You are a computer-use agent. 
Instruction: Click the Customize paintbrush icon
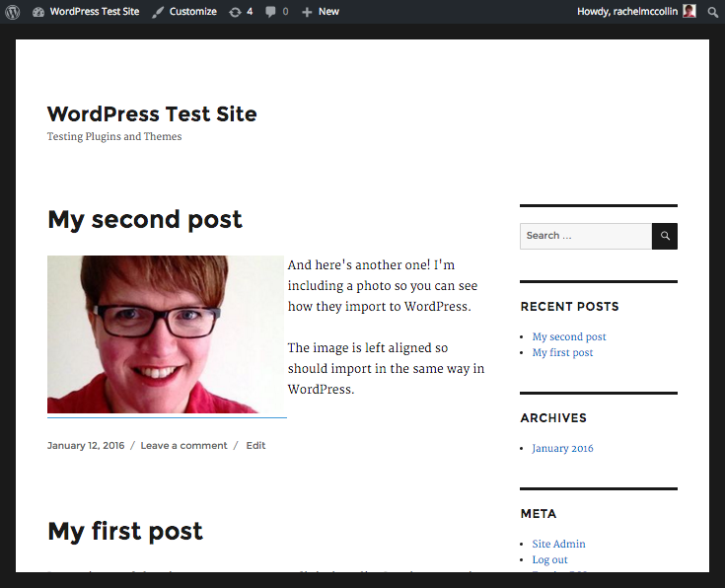coord(158,12)
